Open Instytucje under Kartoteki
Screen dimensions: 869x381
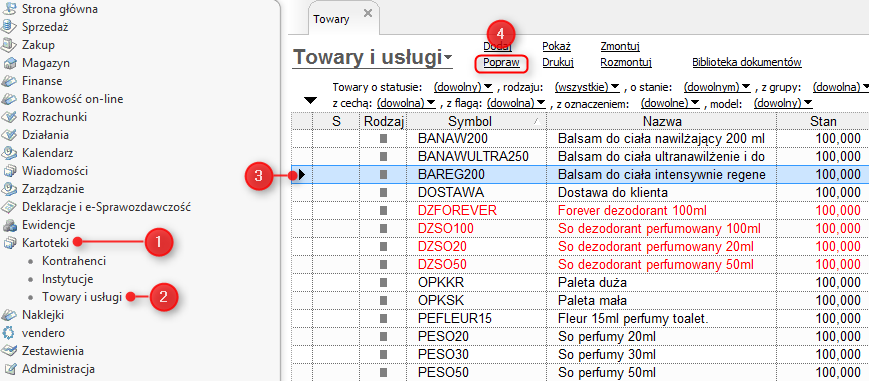coord(68,279)
